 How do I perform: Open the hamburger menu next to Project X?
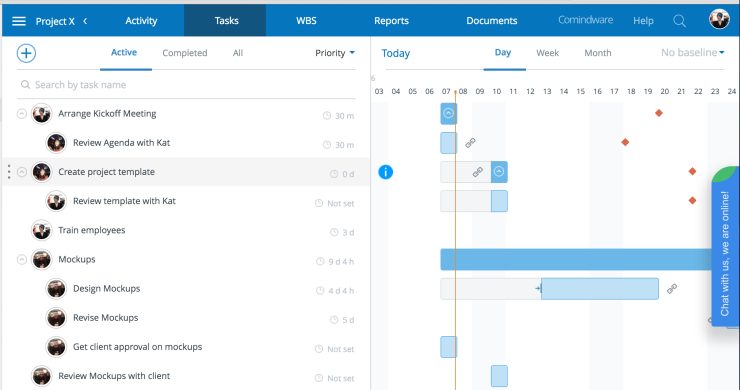point(19,21)
